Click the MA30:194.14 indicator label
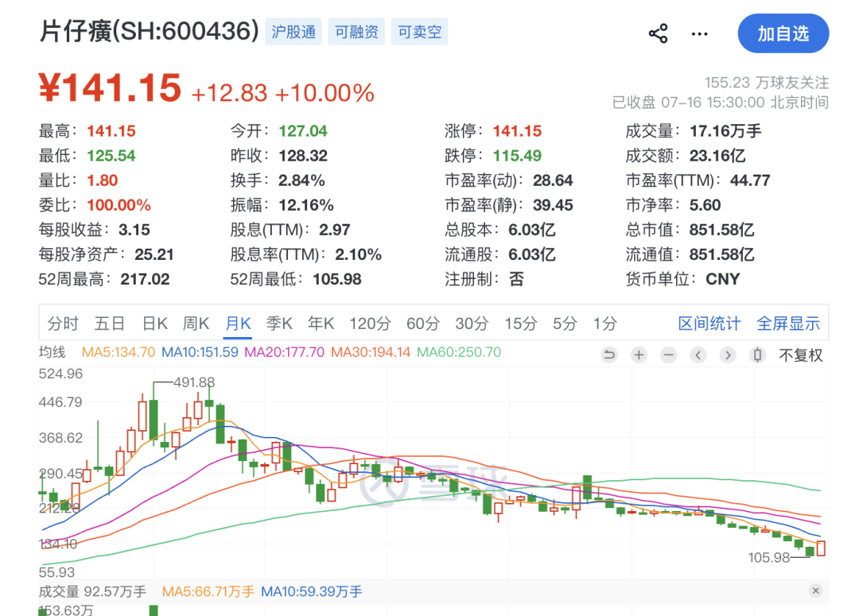 tap(371, 352)
